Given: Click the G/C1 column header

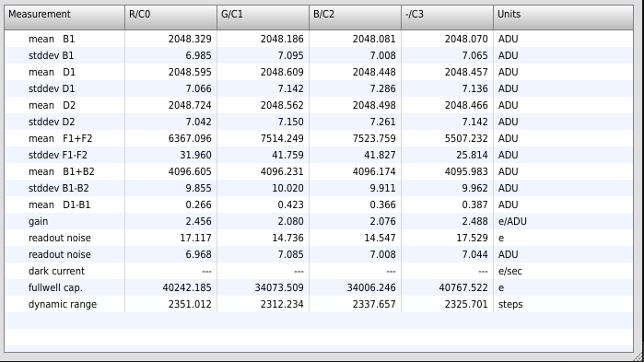Looking at the screenshot, I should click(x=263, y=18).
